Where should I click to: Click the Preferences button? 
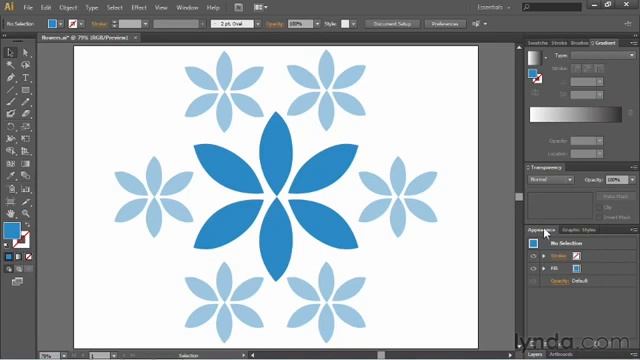point(445,24)
